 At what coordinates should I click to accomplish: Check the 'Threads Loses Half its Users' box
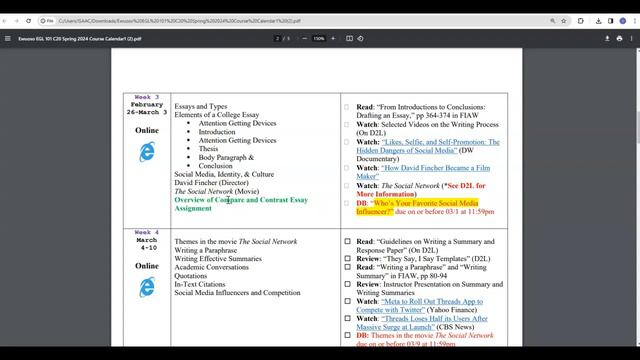coord(347,318)
